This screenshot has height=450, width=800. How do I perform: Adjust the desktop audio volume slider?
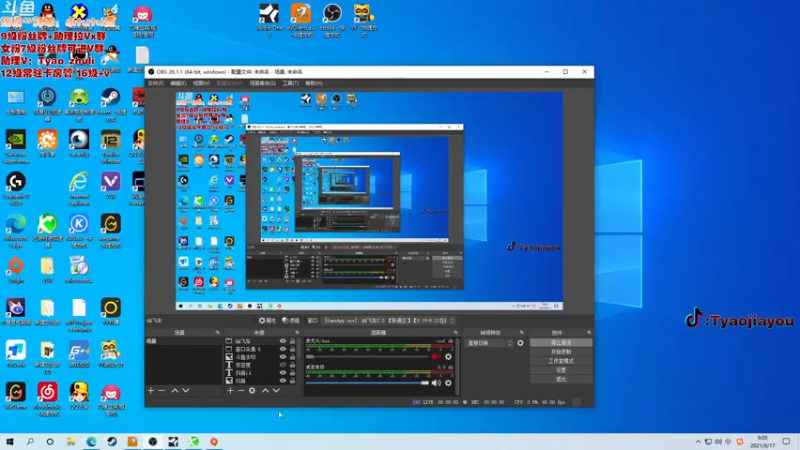tap(367, 383)
